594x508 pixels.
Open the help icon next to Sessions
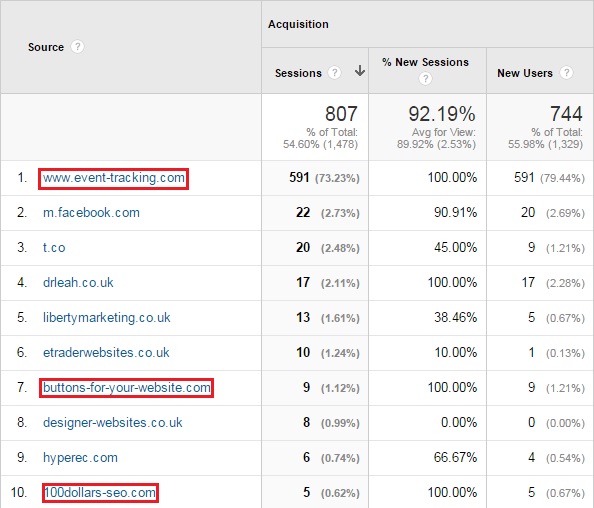point(334,72)
